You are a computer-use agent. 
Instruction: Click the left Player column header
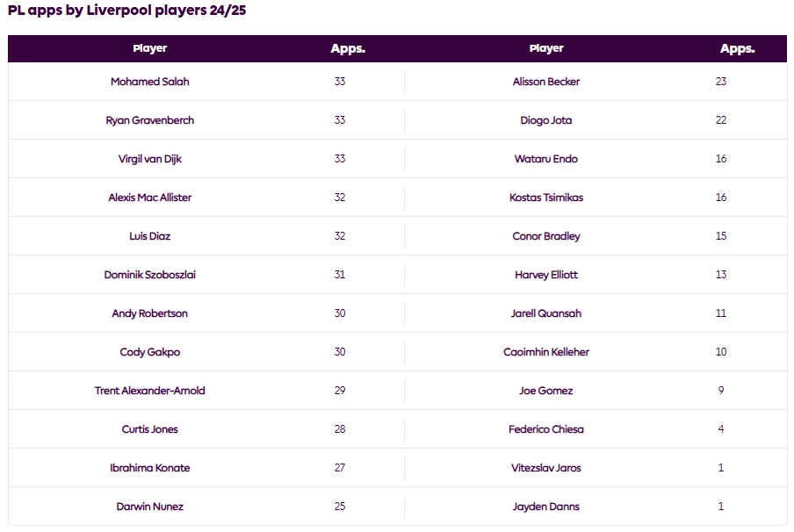click(149, 48)
